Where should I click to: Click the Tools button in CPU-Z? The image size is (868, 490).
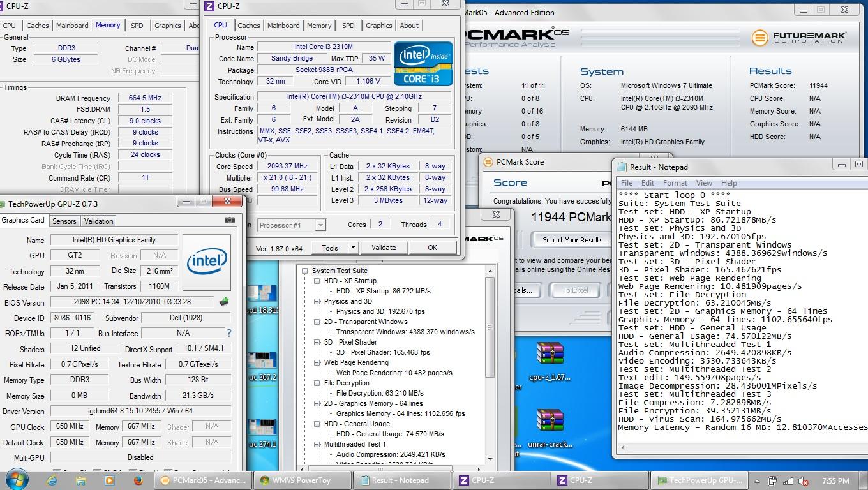330,248
